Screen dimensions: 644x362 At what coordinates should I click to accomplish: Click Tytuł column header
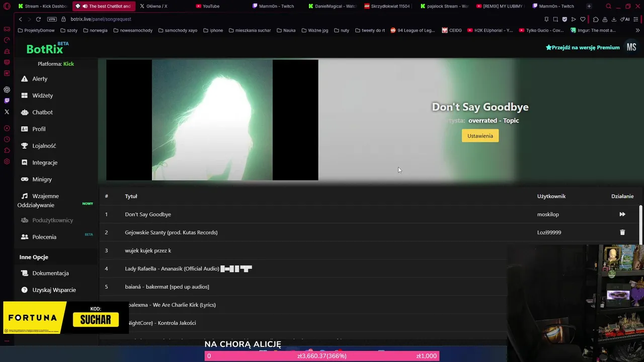point(131,196)
